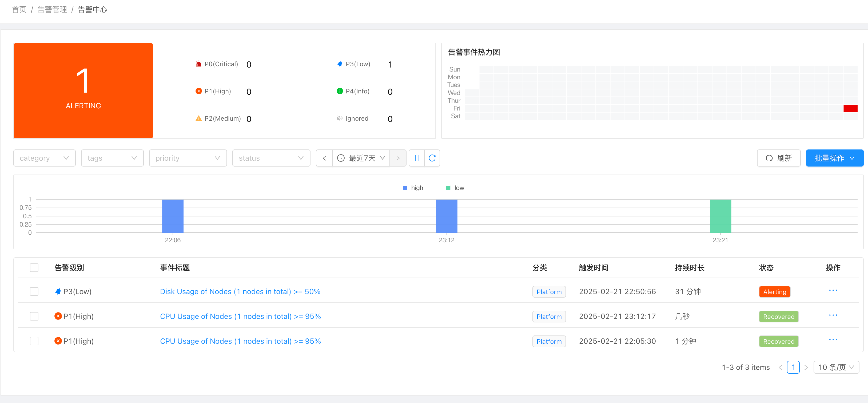Click the 刷新 refresh button
Viewport: 868px width, 403px height.
[x=779, y=158]
